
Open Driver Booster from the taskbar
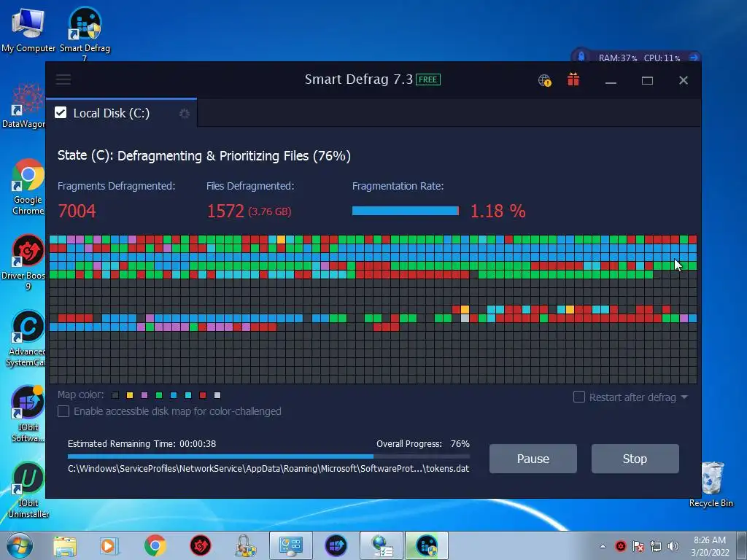point(201,545)
